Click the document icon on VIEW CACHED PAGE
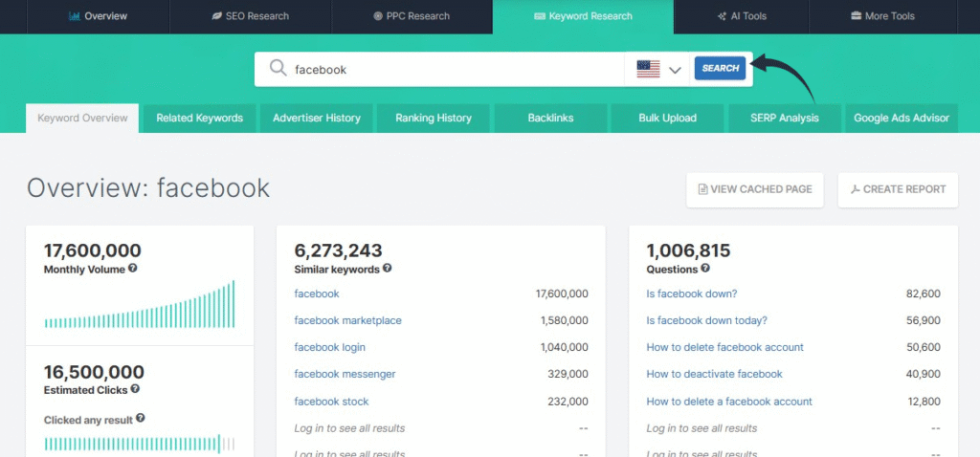The image size is (980, 457). pos(702,189)
